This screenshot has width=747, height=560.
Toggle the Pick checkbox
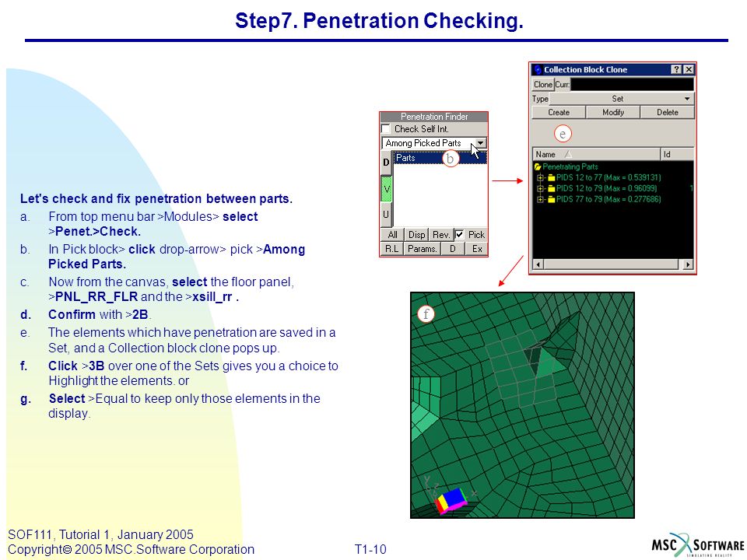coord(459,234)
